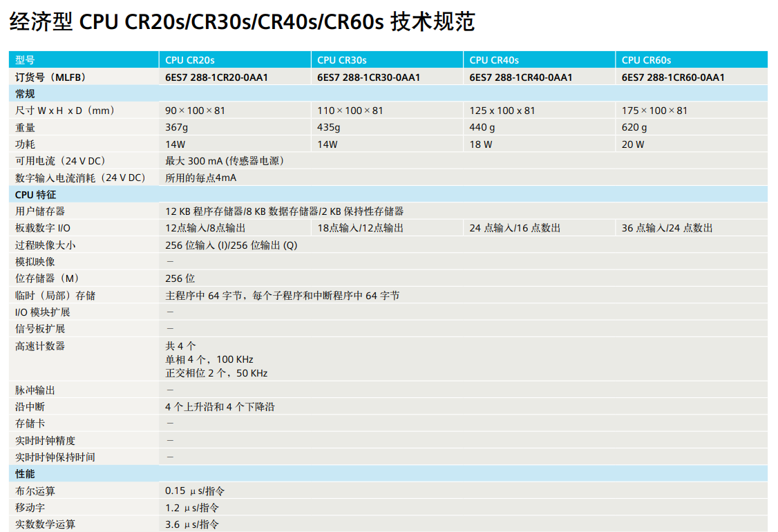Click 3.6 μs/指令 value
Viewport: 778px width, 532px height.
point(192,524)
